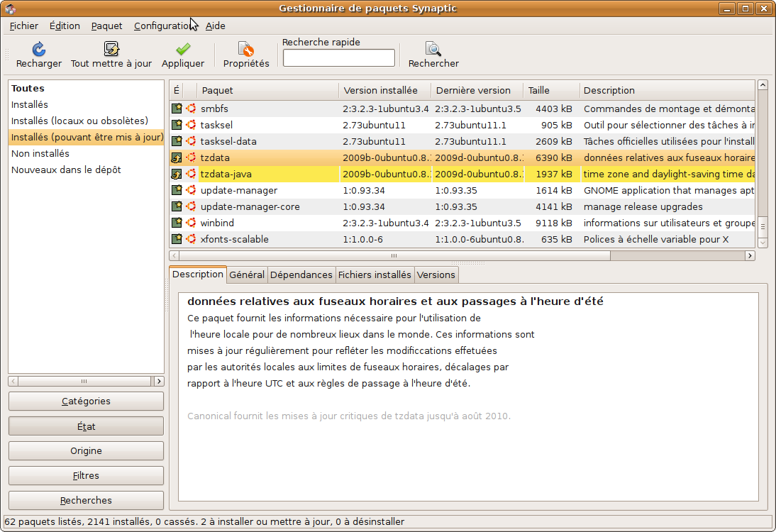776x532 pixels.
Task: Select 'Non installés' in the filter list
Action: click(40, 153)
